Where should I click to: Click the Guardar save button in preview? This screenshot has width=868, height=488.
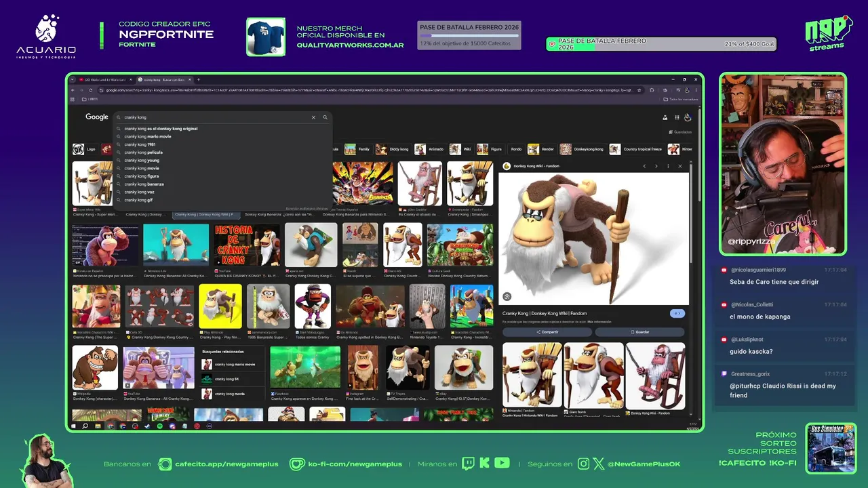[639, 332]
